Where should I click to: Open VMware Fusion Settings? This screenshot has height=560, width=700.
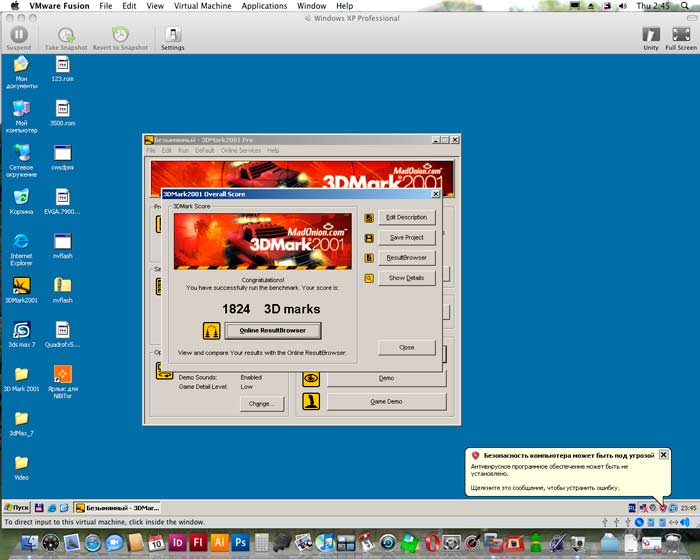pyautogui.click(x=173, y=38)
